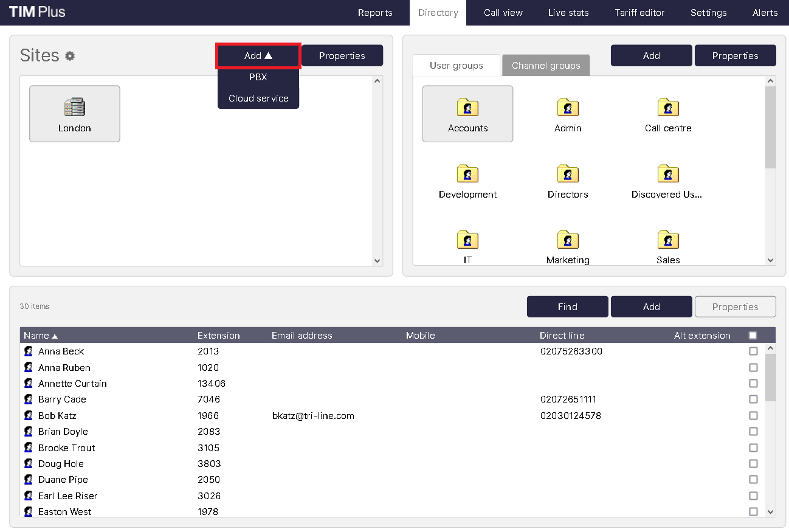
Task: Tick the checkbox for Anna Beck
Action: coord(753,351)
